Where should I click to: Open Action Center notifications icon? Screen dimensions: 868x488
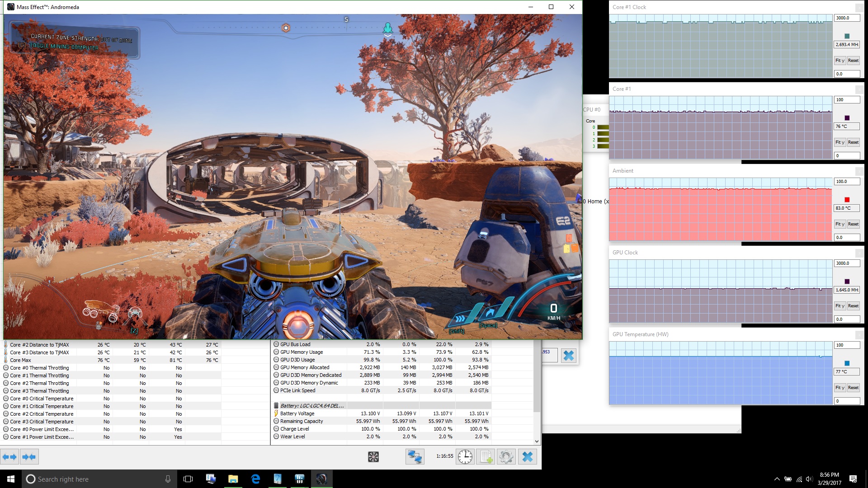pyautogui.click(x=853, y=479)
